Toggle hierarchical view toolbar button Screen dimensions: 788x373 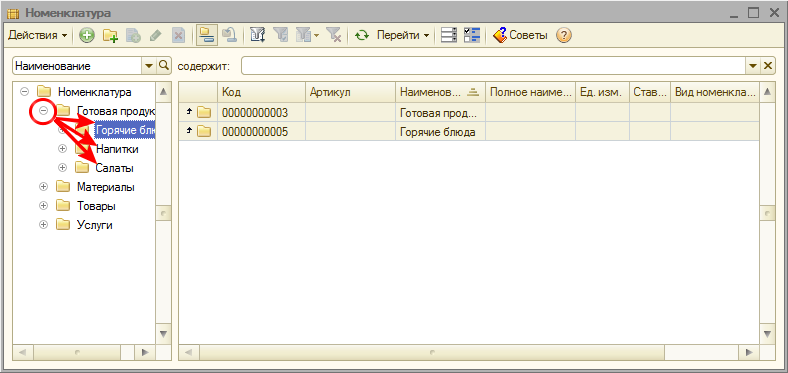(207, 36)
